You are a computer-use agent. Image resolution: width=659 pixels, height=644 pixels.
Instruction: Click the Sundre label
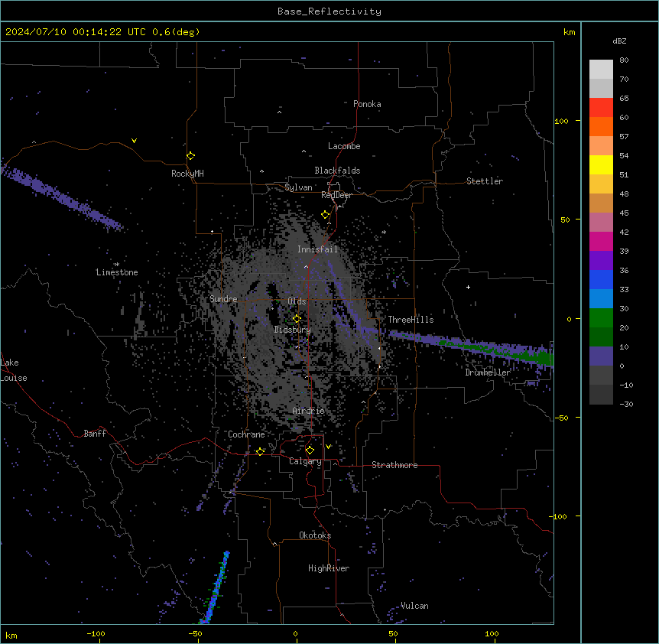tap(223, 299)
